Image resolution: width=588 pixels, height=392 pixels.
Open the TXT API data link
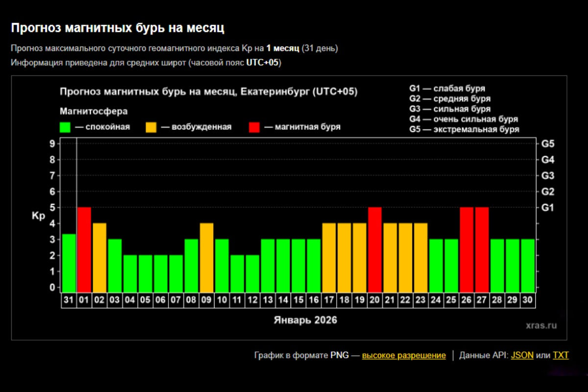(x=561, y=355)
